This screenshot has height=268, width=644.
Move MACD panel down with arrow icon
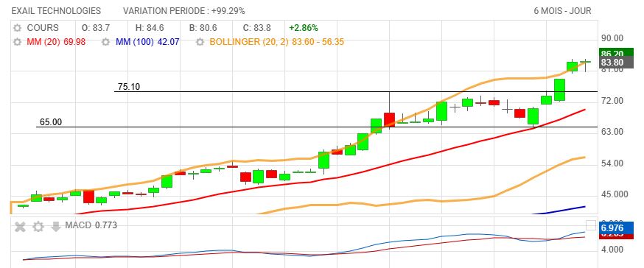click(56, 227)
